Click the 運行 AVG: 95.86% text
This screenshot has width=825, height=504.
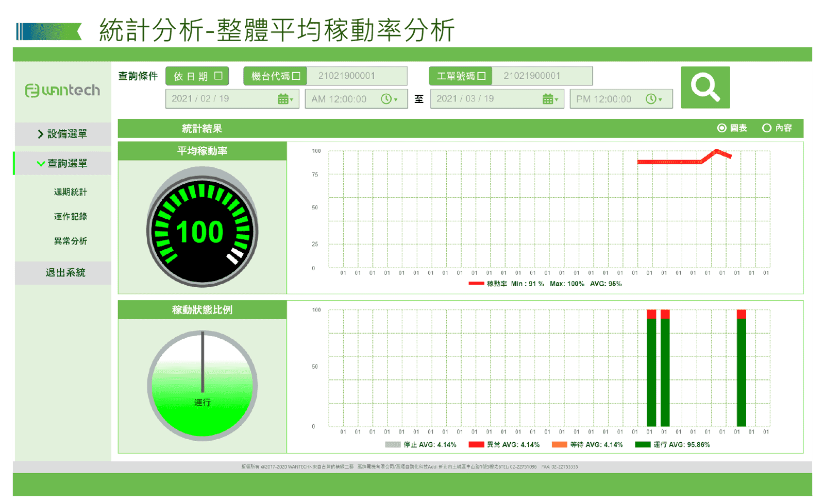[x=682, y=445]
